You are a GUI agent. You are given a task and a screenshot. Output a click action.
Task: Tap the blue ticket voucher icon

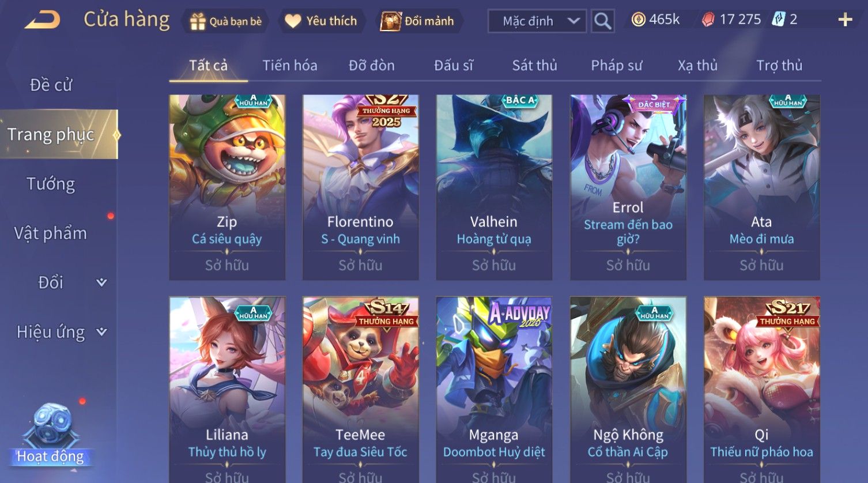(x=779, y=20)
